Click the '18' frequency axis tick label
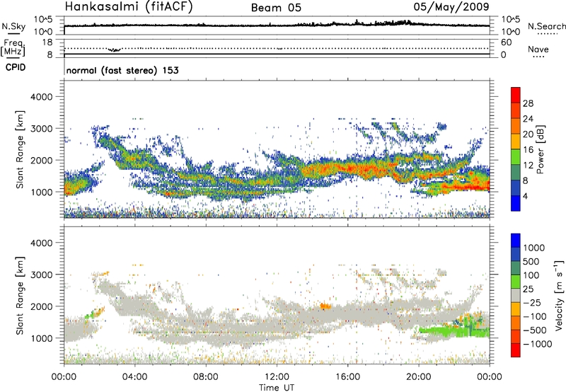Image resolution: width=566 pixels, height=392 pixels. pyautogui.click(x=47, y=42)
